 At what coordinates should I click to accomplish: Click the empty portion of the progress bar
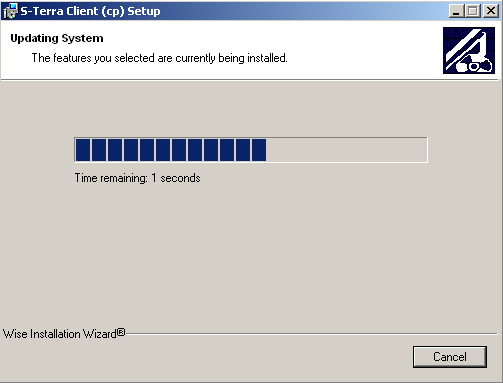[x=346, y=150]
